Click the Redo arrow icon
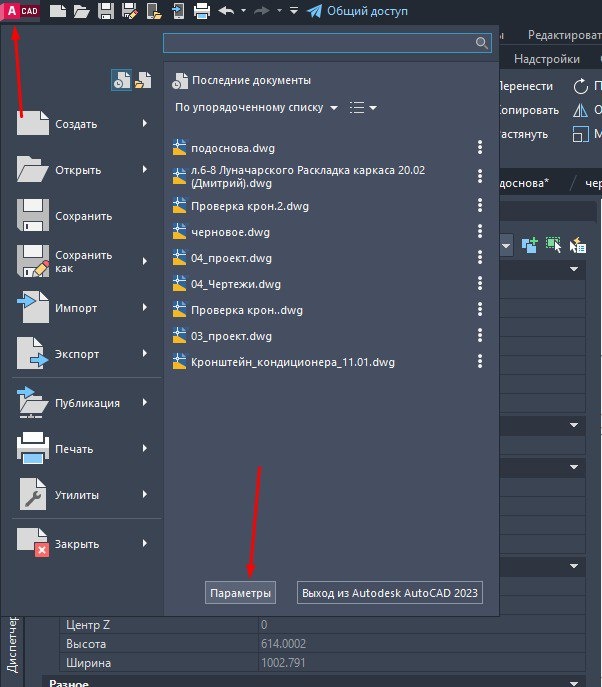 pos(262,11)
